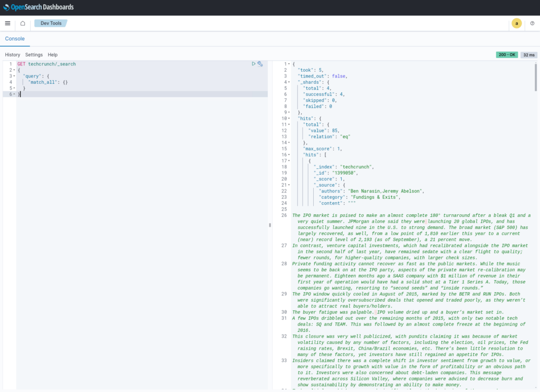The width and height of the screenshot is (540, 392).
Task: Open the History menu
Action: point(13,55)
